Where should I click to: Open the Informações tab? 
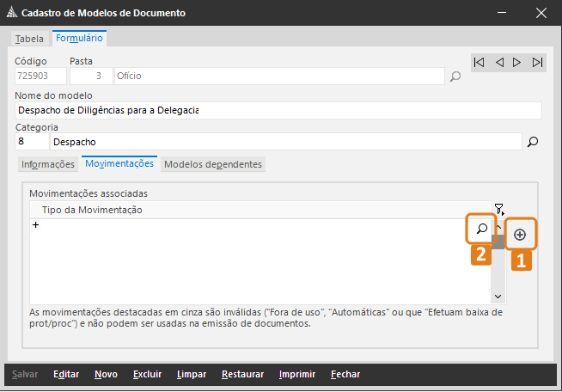coord(48,164)
